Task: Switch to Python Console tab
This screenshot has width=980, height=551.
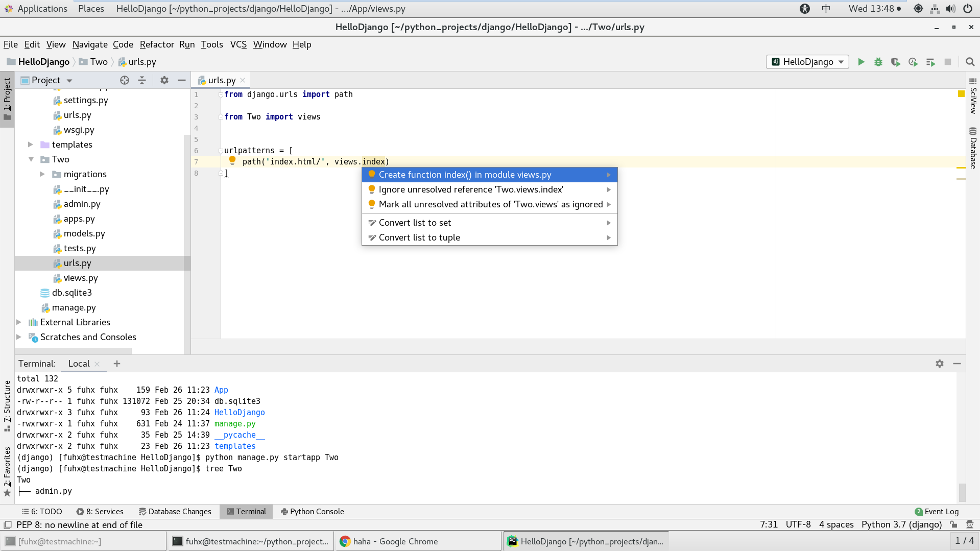Action: point(312,512)
